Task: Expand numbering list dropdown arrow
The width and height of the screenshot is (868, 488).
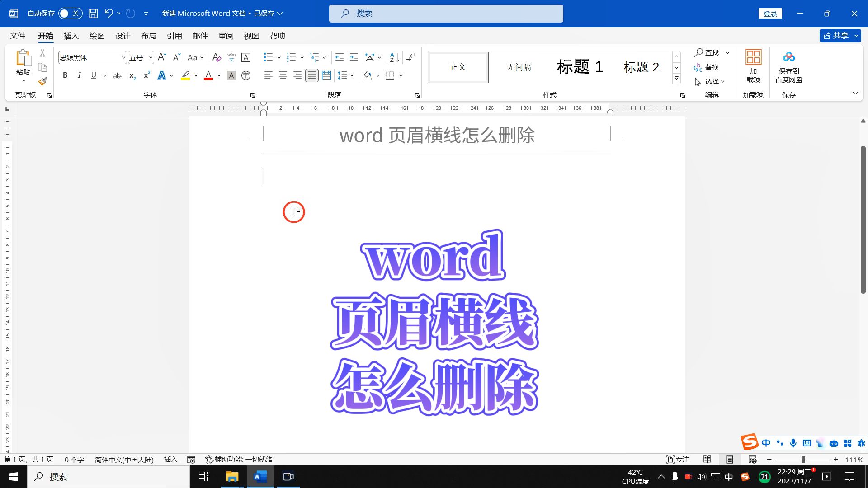Action: [x=302, y=57]
